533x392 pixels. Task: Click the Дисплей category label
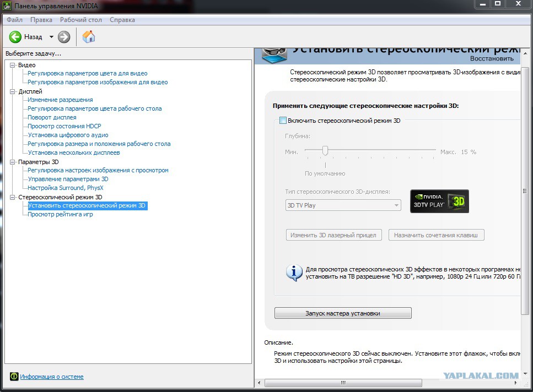click(30, 91)
